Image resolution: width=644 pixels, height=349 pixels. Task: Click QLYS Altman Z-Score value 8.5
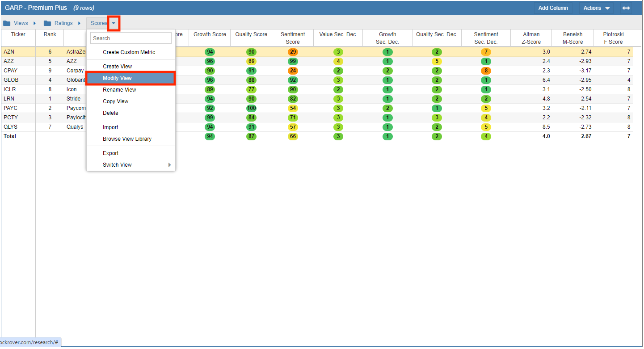tap(546, 127)
